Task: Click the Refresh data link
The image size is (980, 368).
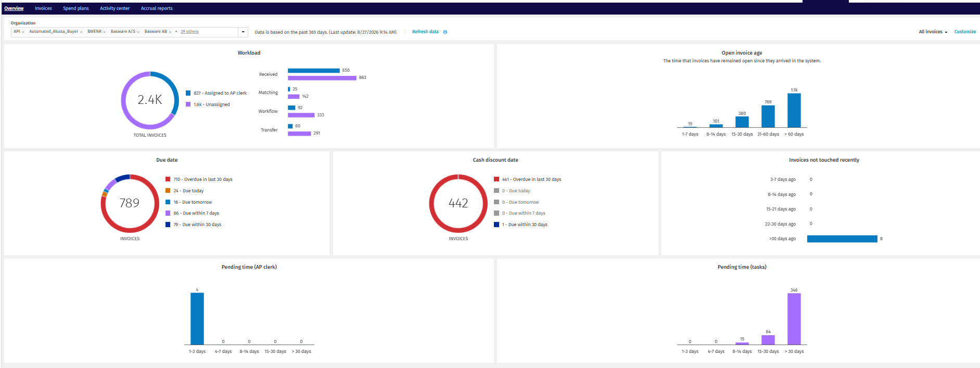Action: 425,32
